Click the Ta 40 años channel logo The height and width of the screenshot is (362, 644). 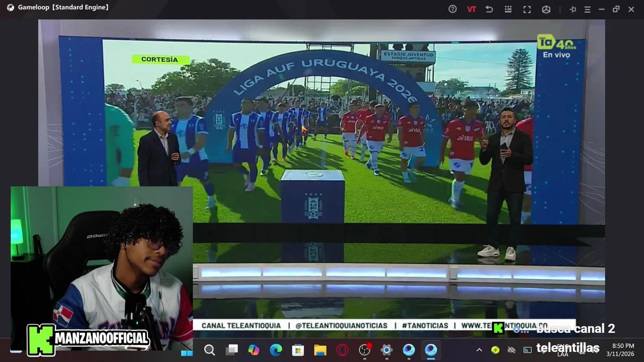556,43
